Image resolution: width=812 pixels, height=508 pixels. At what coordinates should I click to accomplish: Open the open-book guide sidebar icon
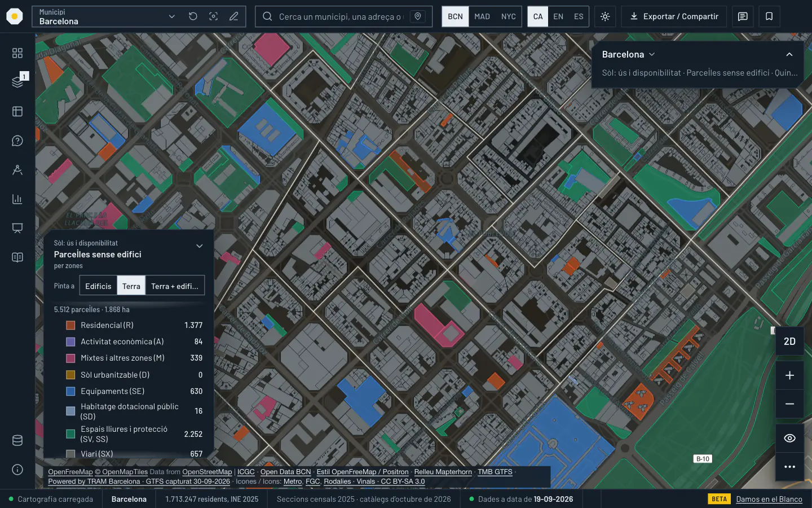click(x=17, y=257)
